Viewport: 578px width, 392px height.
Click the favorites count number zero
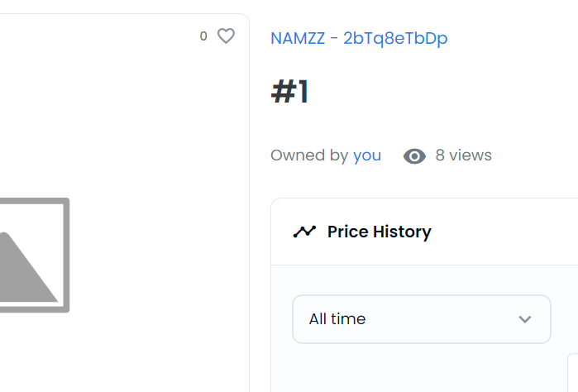pyautogui.click(x=203, y=36)
